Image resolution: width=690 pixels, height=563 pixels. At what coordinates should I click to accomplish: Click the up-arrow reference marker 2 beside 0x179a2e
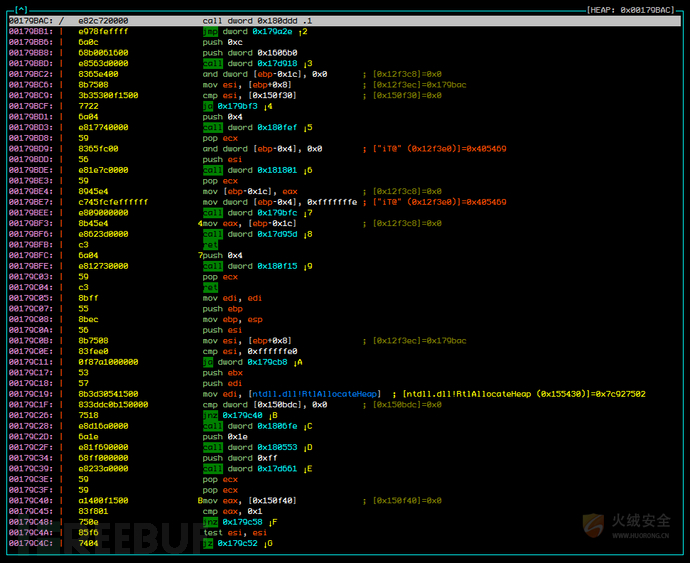point(303,32)
